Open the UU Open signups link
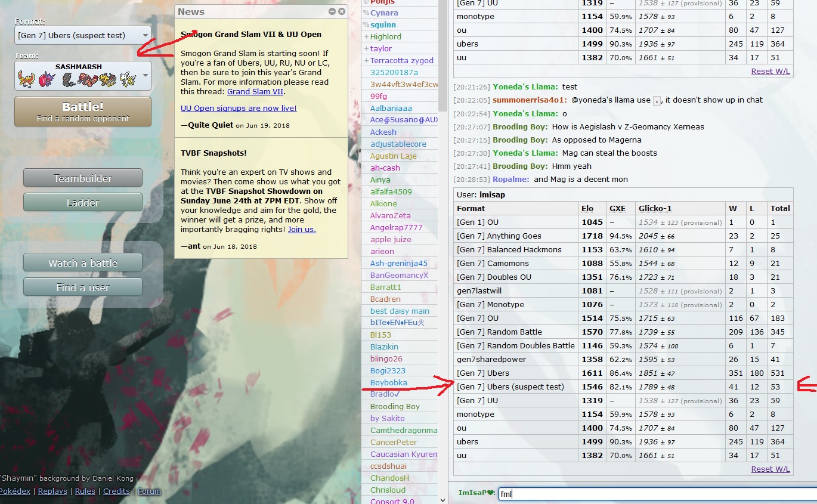 (x=239, y=109)
